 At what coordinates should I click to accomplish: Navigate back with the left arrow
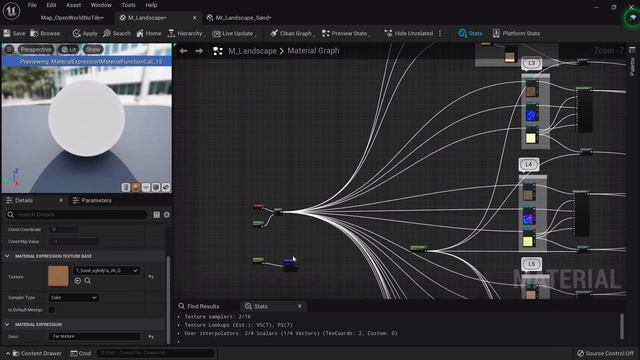tap(184, 51)
